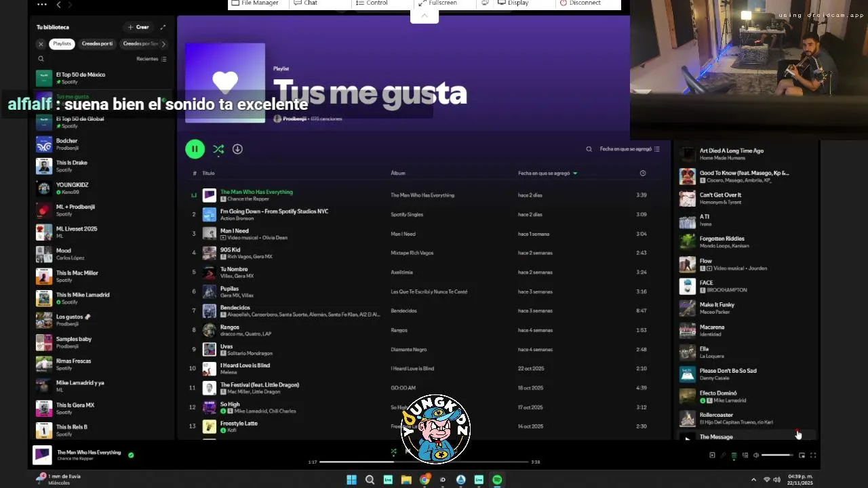868x488 pixels.
Task: Sort by the Álbum column header
Action: point(398,173)
